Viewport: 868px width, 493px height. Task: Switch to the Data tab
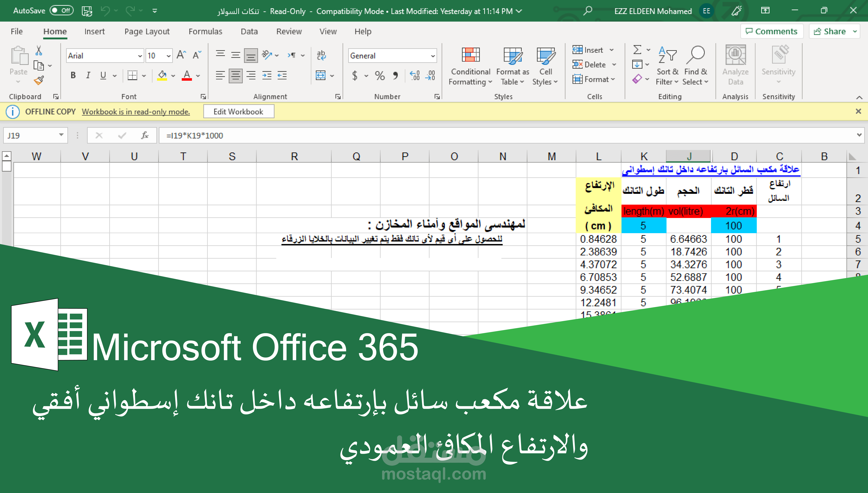249,31
